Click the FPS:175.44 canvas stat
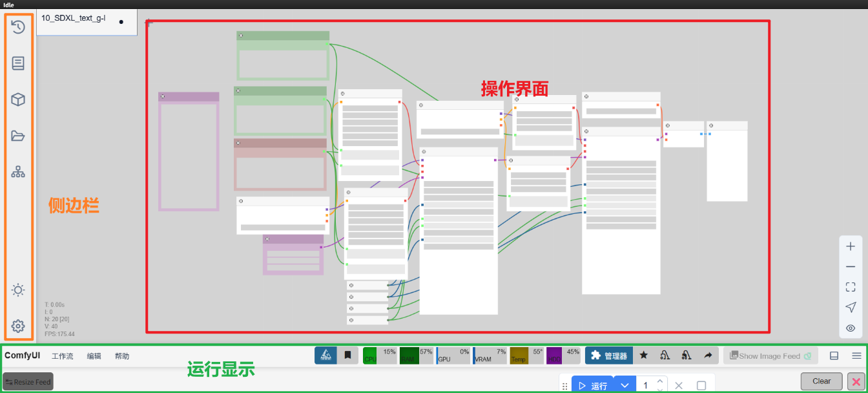 click(59, 334)
